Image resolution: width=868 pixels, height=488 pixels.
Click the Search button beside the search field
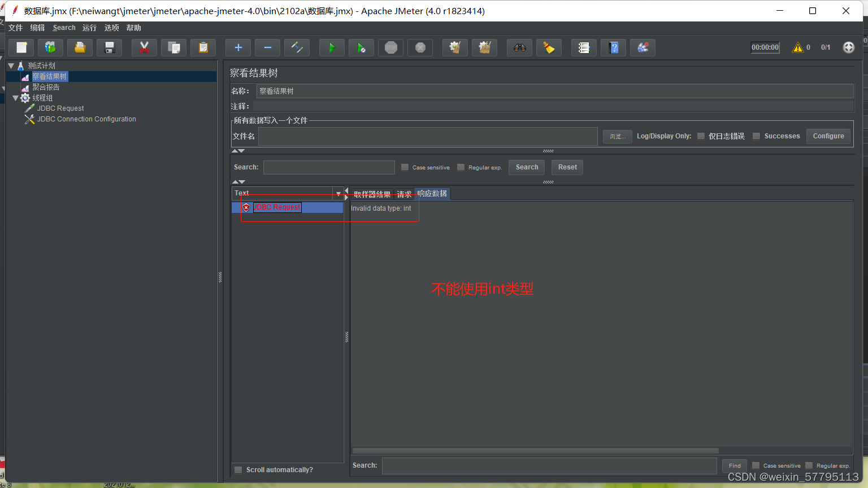[527, 167]
